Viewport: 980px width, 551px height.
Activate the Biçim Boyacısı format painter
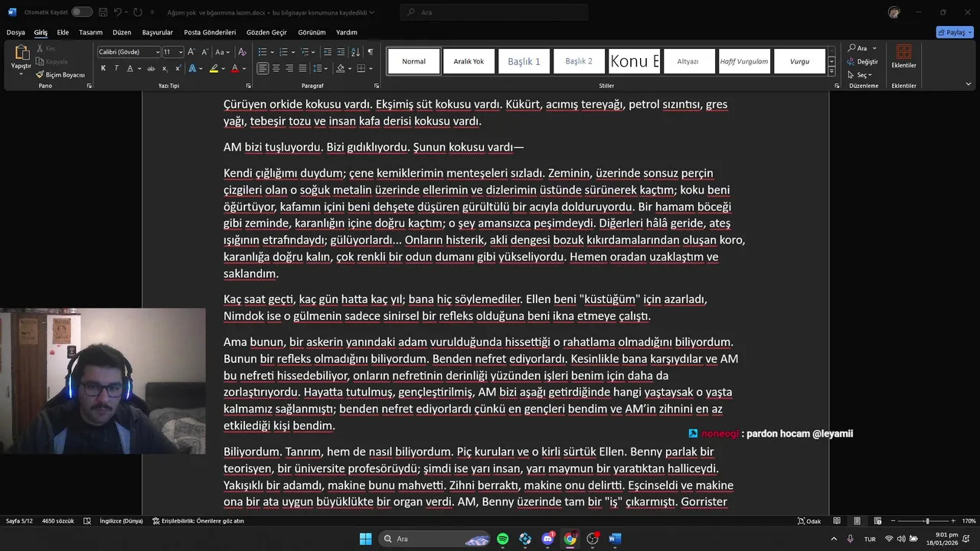[x=60, y=75]
